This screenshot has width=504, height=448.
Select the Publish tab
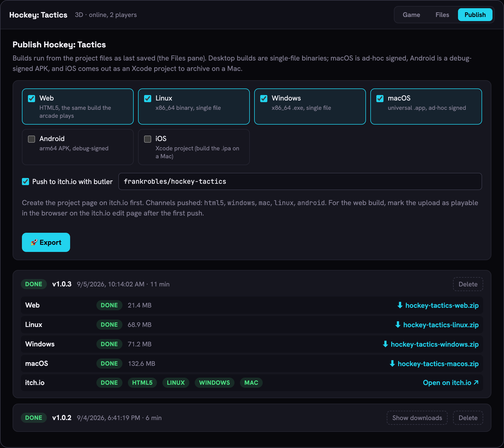tap(475, 15)
